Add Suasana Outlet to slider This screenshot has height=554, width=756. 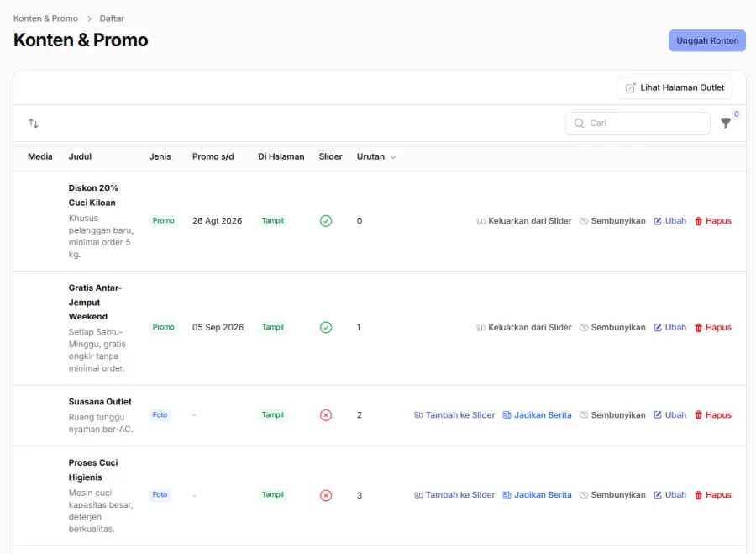(454, 415)
